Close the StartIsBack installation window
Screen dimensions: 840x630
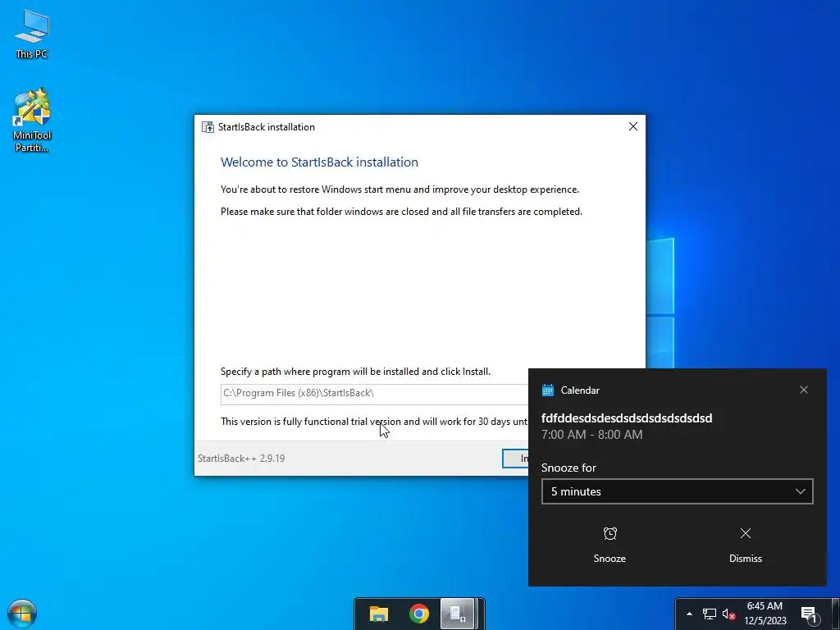click(x=632, y=127)
